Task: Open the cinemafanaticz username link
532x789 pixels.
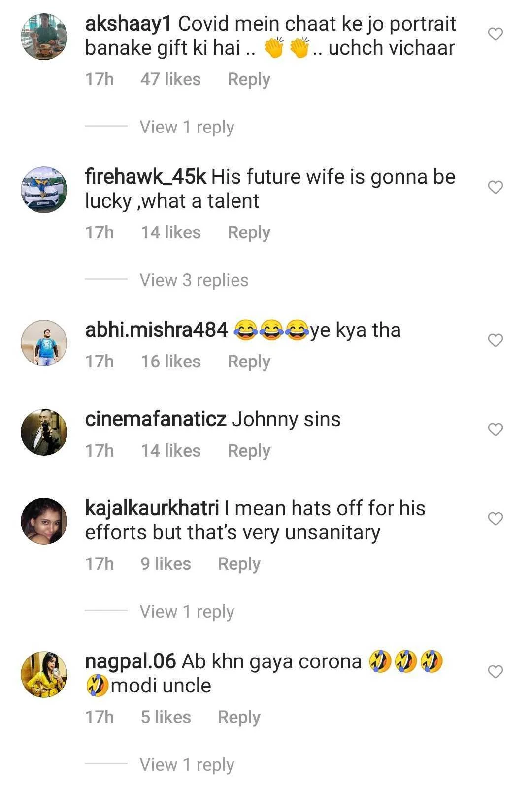Action: coord(156,420)
